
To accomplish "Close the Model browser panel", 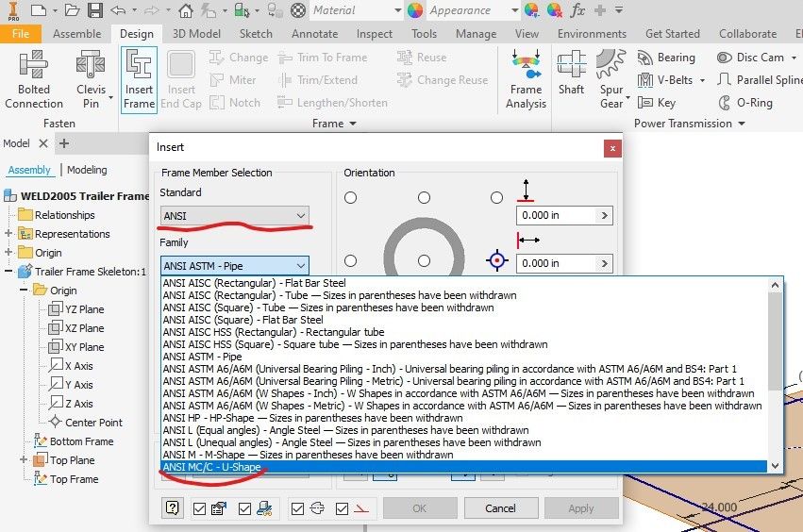I will [x=43, y=143].
